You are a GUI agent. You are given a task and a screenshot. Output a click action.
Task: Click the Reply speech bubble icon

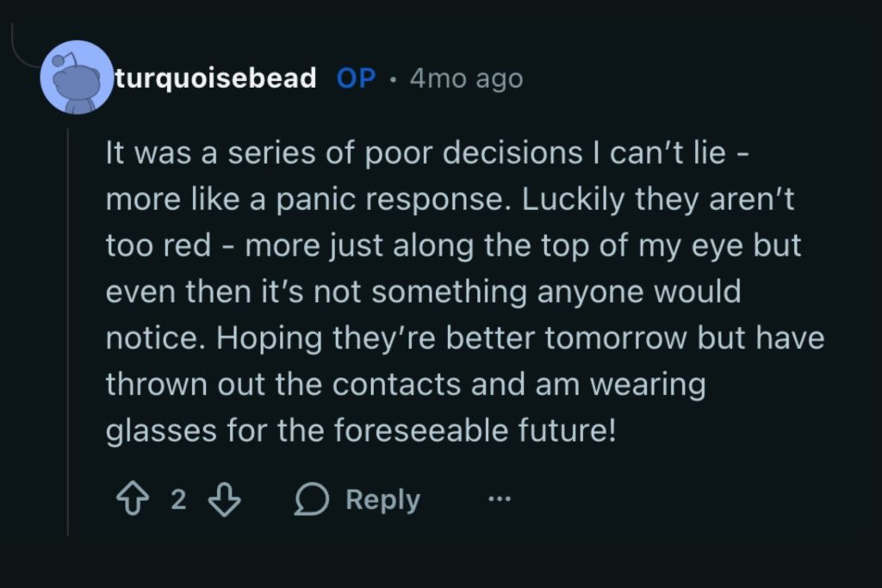(x=314, y=498)
